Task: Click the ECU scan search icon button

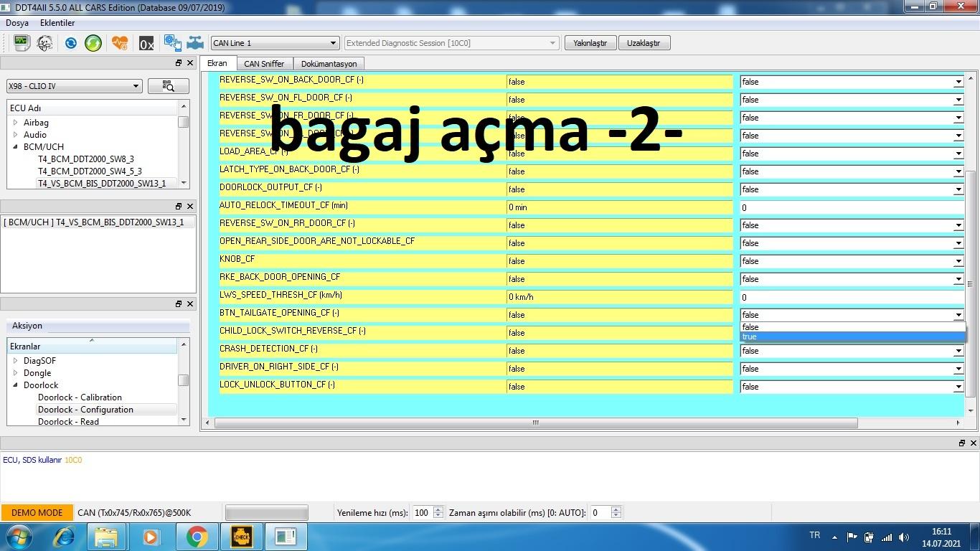Action: [169, 86]
